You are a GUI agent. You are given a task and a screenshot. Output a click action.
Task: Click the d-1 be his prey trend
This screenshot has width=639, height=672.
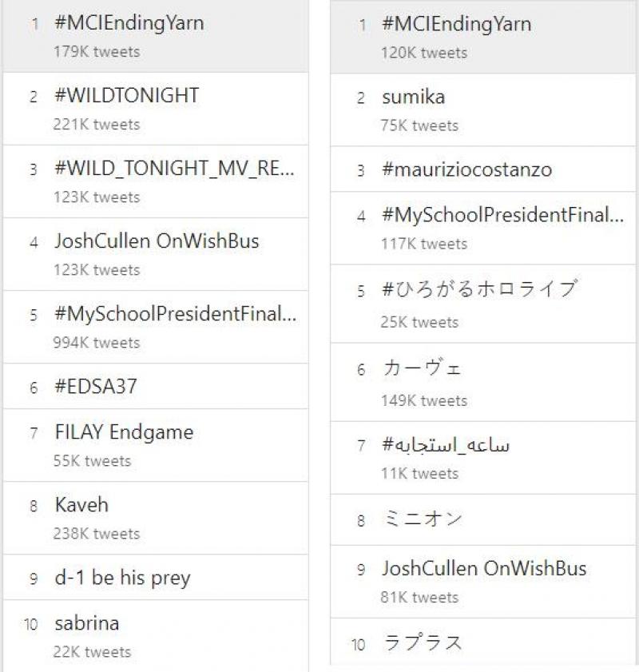click(122, 578)
